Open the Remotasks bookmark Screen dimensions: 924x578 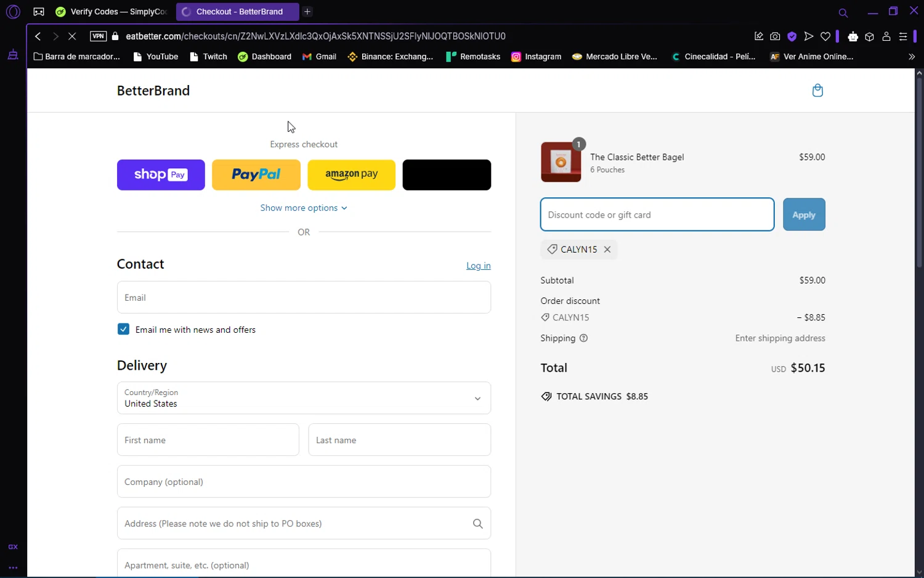point(473,57)
